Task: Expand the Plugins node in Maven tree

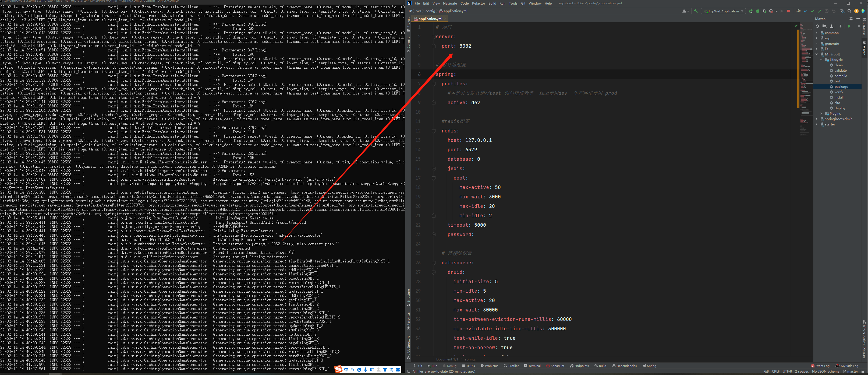Action: [x=821, y=114]
